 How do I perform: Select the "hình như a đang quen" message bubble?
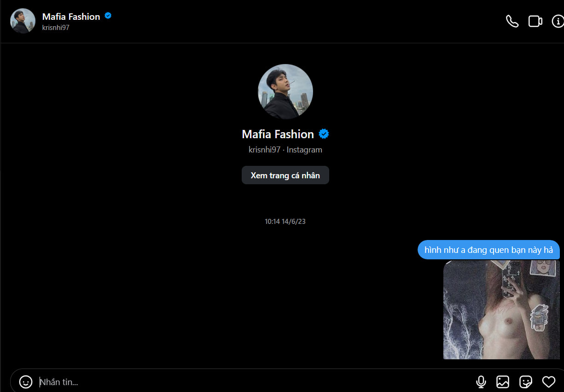click(x=488, y=250)
